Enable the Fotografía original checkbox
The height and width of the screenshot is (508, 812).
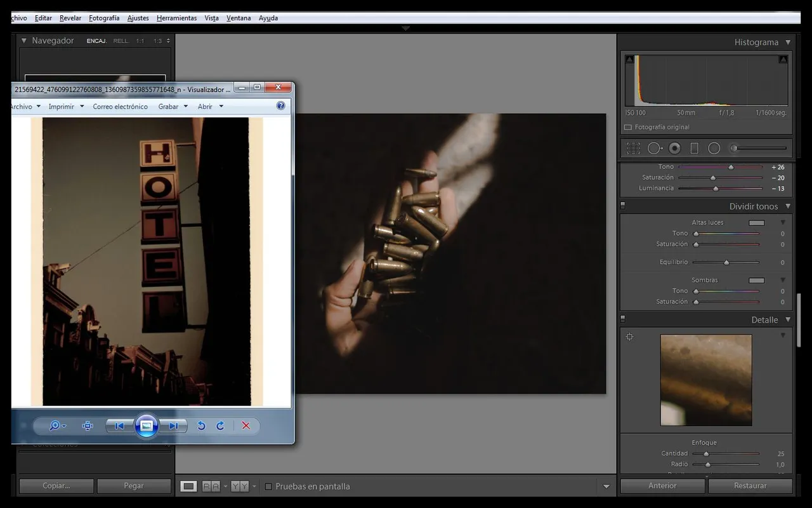click(x=628, y=127)
